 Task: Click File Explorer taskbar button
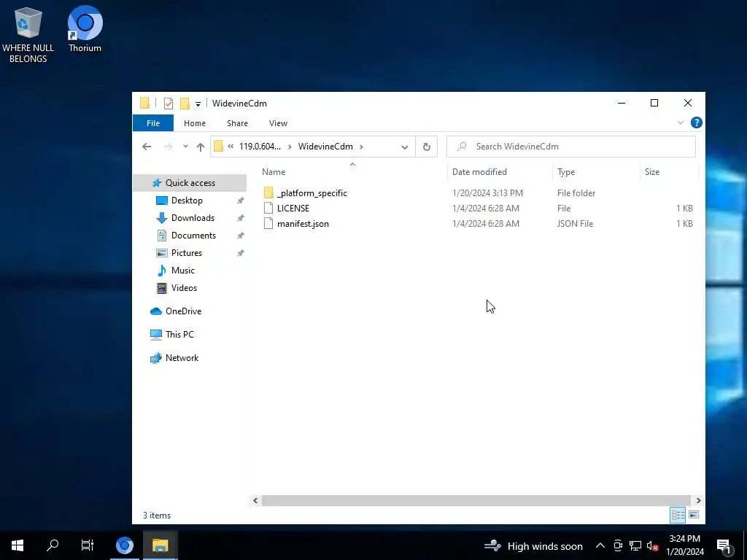pyautogui.click(x=160, y=545)
